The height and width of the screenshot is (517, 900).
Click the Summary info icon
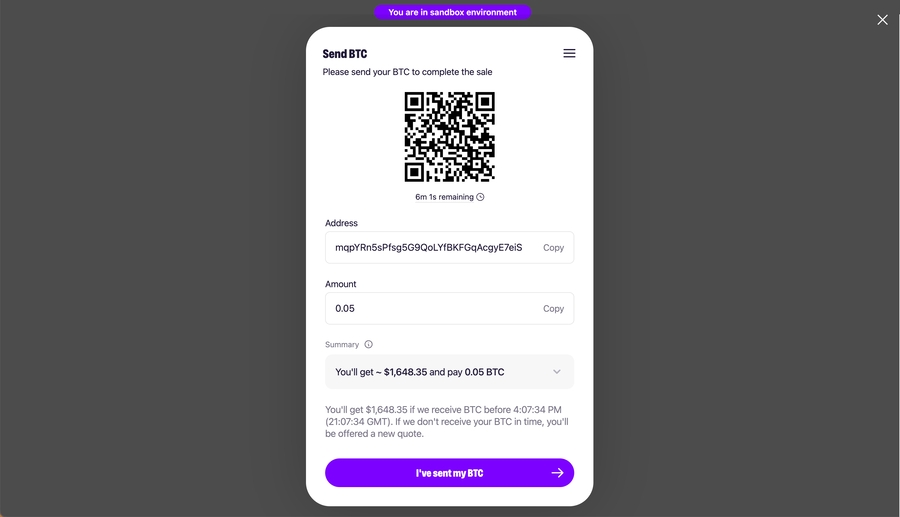click(368, 344)
